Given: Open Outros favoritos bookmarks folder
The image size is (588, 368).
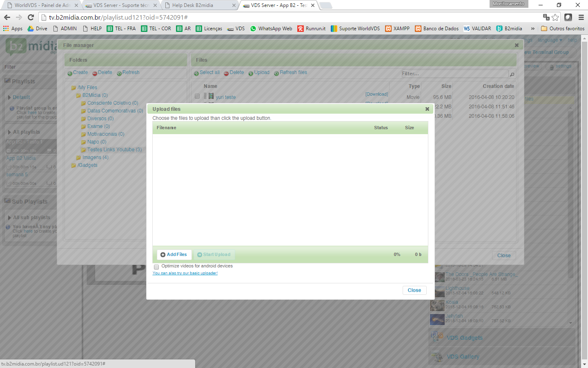Looking at the screenshot, I should [x=563, y=29].
